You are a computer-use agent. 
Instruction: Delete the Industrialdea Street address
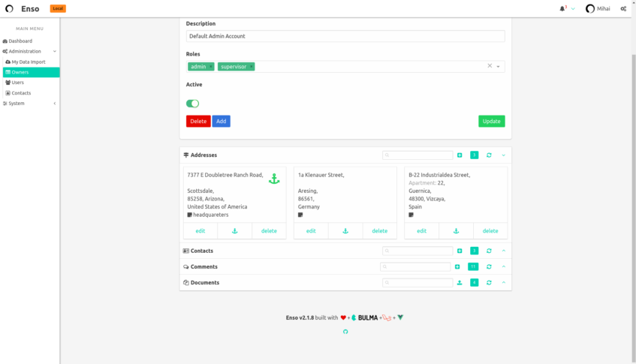(x=490, y=231)
